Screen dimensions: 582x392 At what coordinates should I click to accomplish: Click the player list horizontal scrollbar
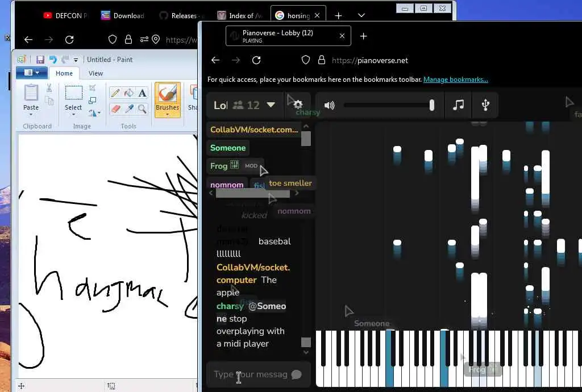tap(253, 193)
